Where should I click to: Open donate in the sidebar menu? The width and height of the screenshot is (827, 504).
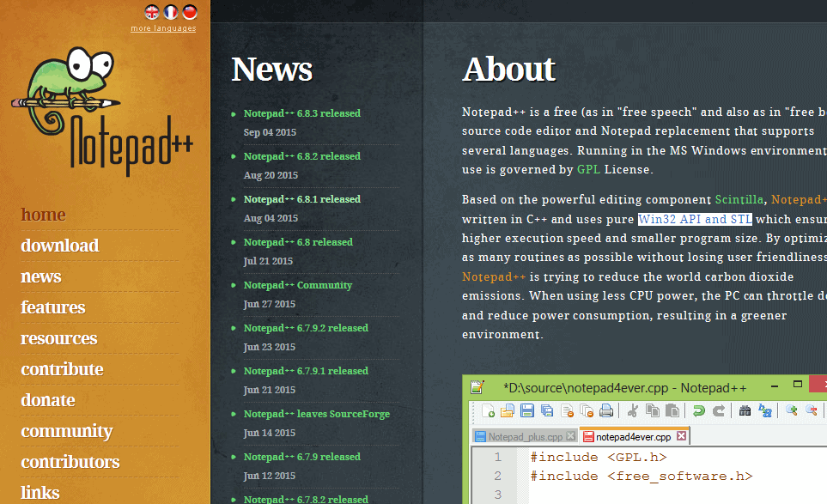tap(48, 399)
